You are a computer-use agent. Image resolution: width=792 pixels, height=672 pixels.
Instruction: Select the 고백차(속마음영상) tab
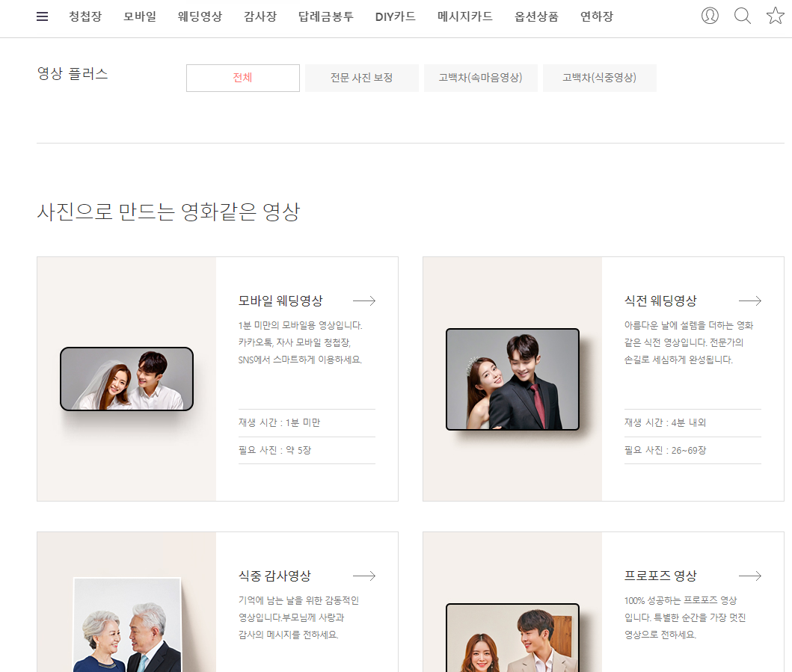(481, 78)
